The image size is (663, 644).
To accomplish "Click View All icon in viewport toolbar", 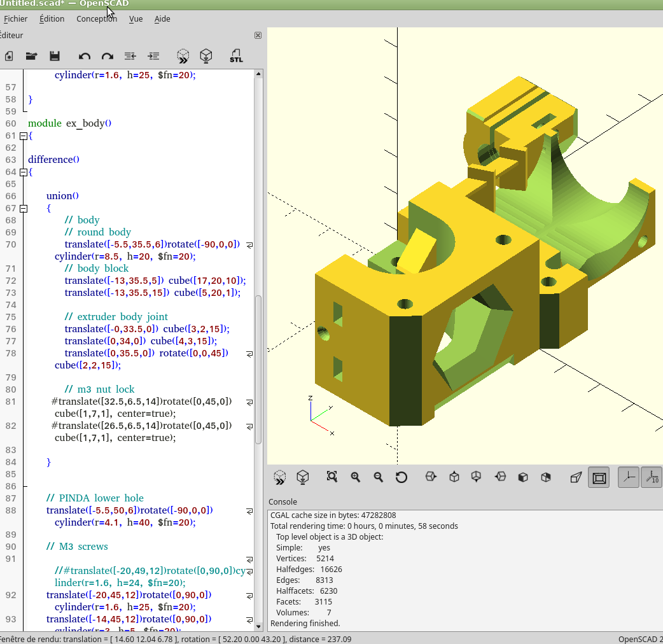I will click(x=331, y=477).
